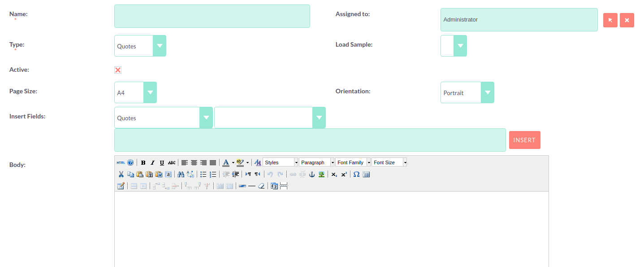Apply superscript formatting to text
The height and width of the screenshot is (267, 644).
tap(344, 174)
